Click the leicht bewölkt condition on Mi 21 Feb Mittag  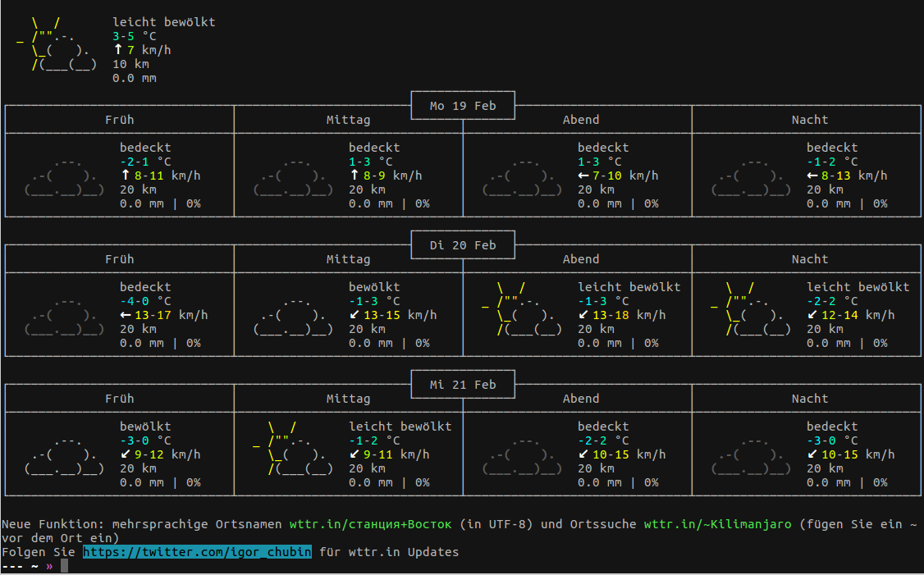coord(400,427)
